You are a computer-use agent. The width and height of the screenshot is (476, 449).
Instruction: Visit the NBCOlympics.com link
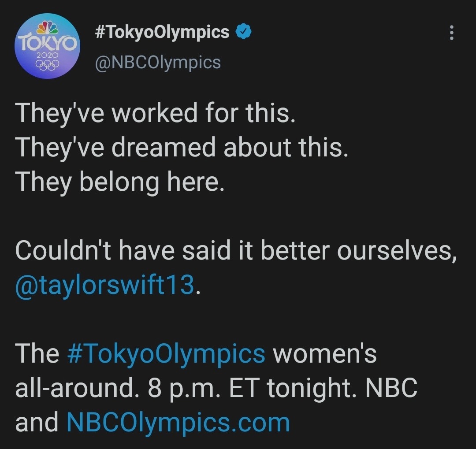point(178,423)
